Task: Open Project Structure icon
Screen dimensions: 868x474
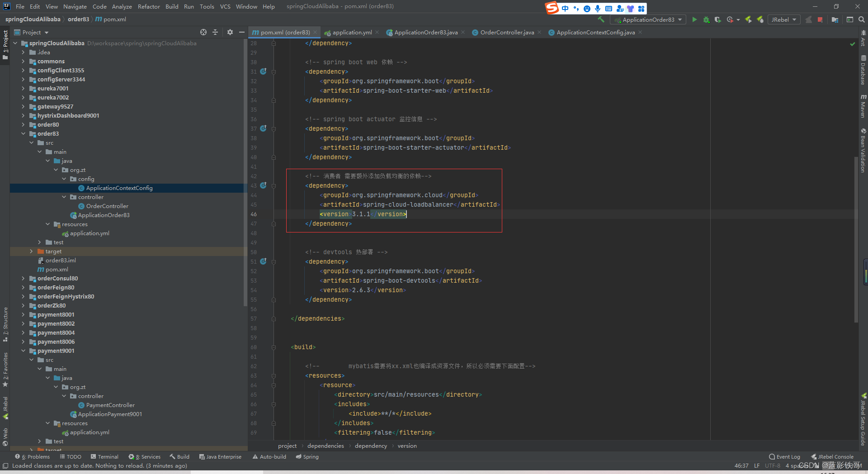Action: (x=835, y=19)
